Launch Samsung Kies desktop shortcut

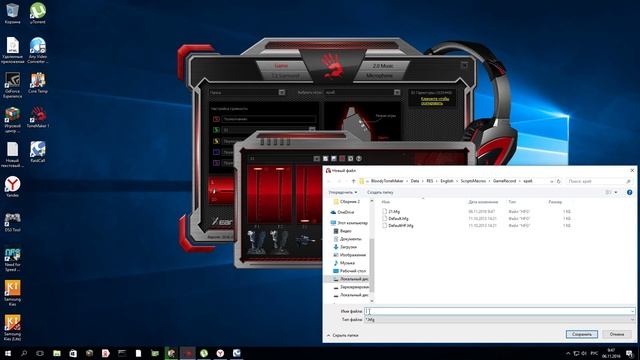13,293
